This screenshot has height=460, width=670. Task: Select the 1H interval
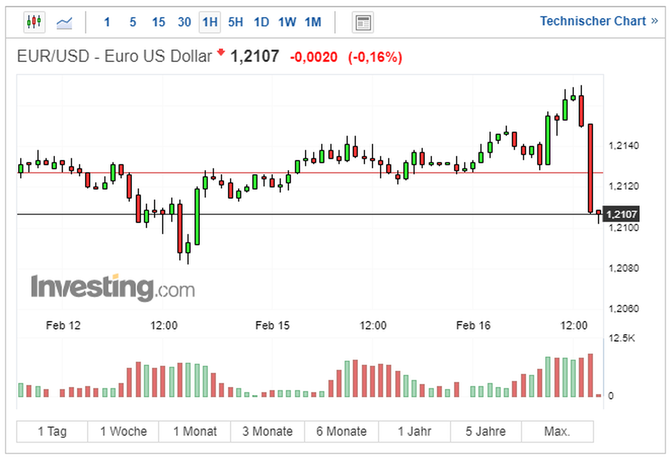coord(210,22)
